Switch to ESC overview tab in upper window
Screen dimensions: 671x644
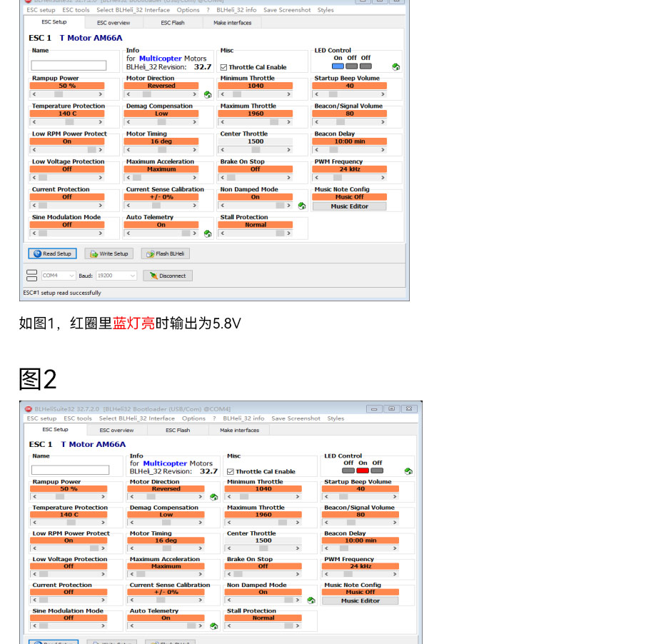click(x=113, y=23)
